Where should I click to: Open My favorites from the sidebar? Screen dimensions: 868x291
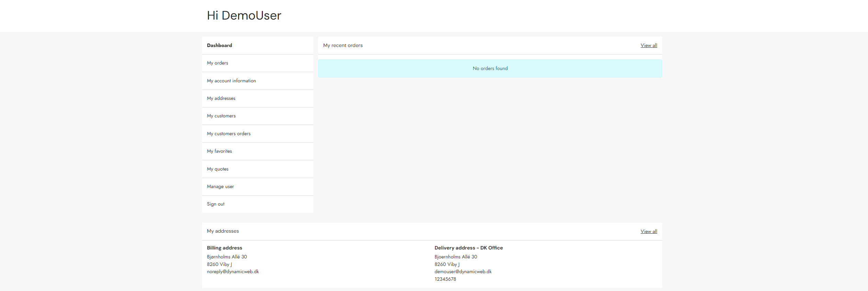[x=219, y=151]
